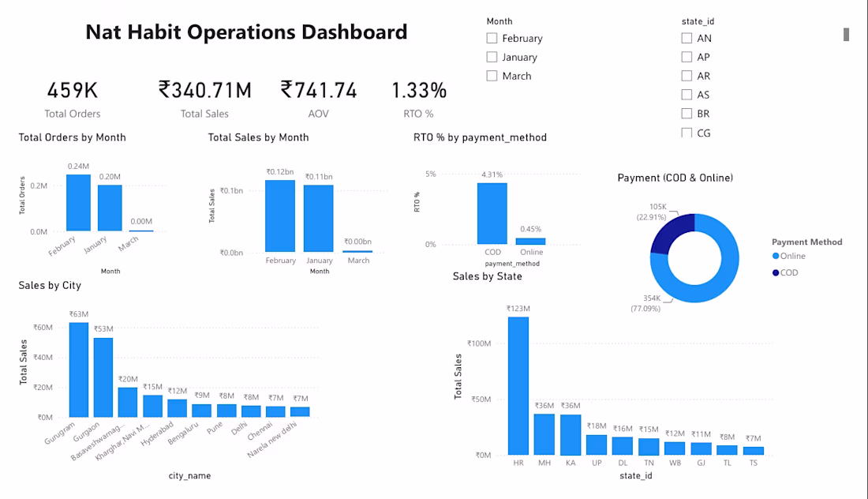Click the Month slicer header
Viewport: 868px width, 499px height.
[499, 21]
